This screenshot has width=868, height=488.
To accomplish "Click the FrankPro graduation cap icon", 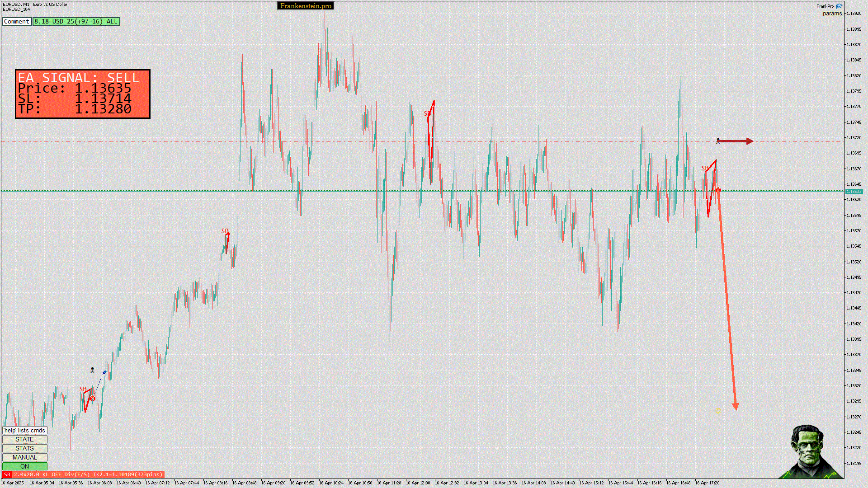I will pos(839,6).
